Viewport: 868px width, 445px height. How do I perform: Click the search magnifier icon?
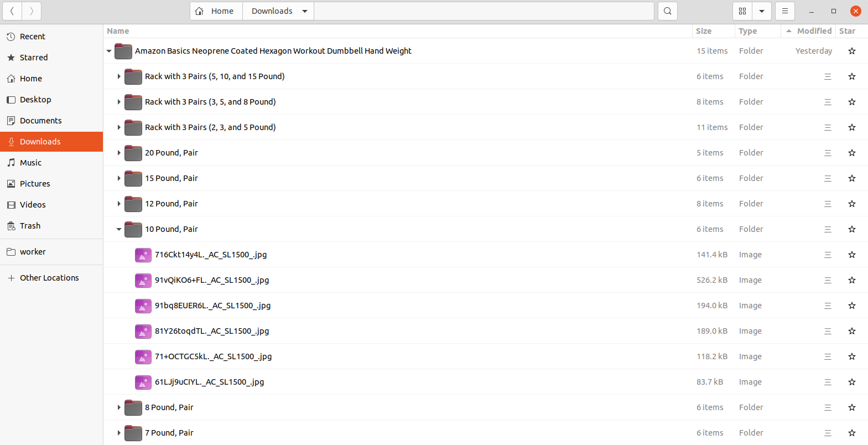pos(668,11)
